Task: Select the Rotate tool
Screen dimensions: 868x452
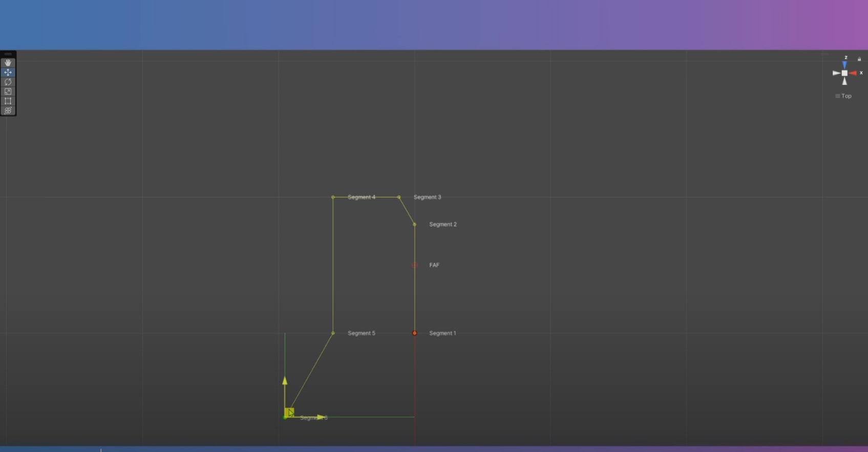Action: click(x=8, y=82)
